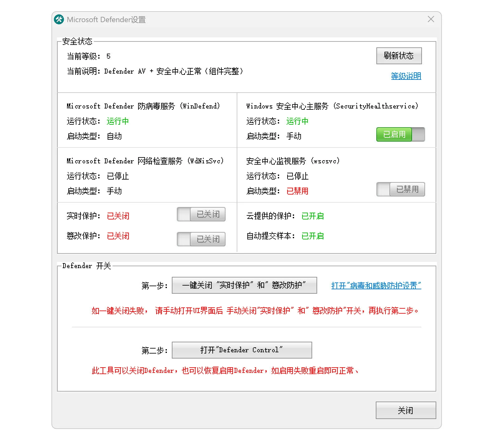Click the 打开 Defender Control button
479x448 pixels.
[242, 350]
